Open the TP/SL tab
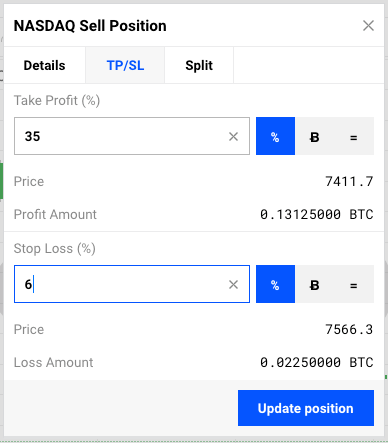 pyautogui.click(x=125, y=65)
